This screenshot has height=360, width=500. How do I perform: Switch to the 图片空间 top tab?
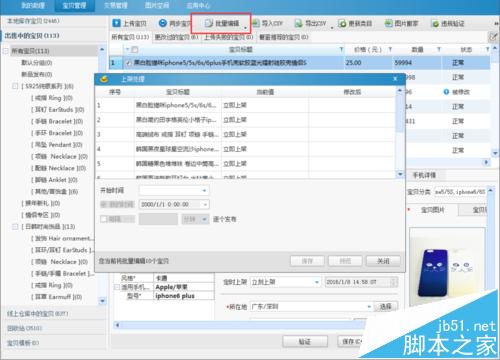point(157,5)
